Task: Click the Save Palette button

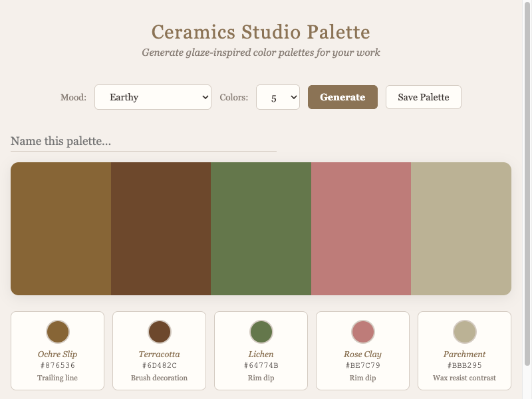Action: click(423, 97)
